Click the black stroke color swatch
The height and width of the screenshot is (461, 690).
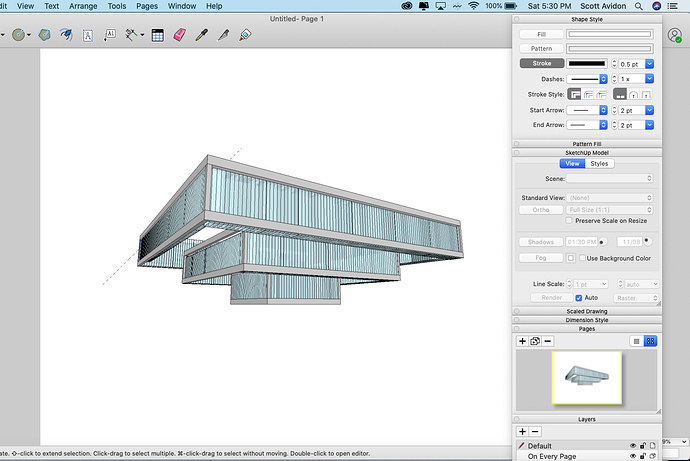click(x=587, y=63)
